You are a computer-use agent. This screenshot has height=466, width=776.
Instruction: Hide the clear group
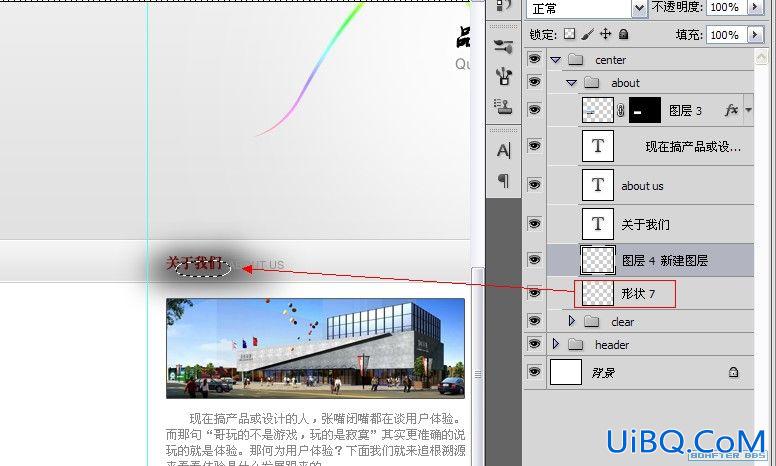tap(534, 321)
